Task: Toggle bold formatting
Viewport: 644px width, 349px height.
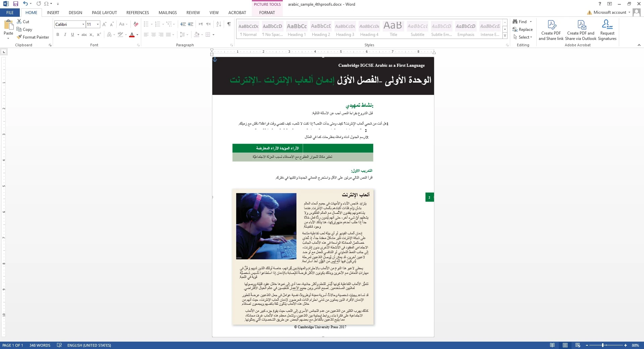Action: pyautogui.click(x=58, y=35)
